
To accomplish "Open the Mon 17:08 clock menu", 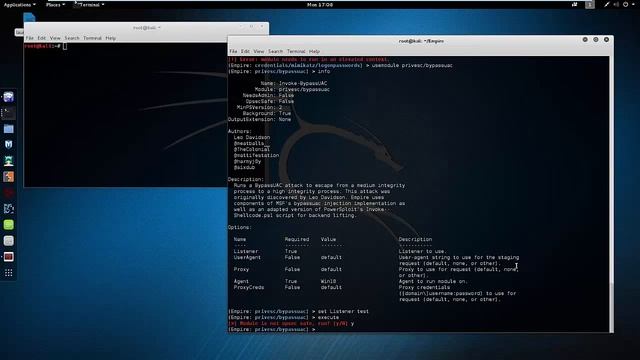I will point(320,4).
